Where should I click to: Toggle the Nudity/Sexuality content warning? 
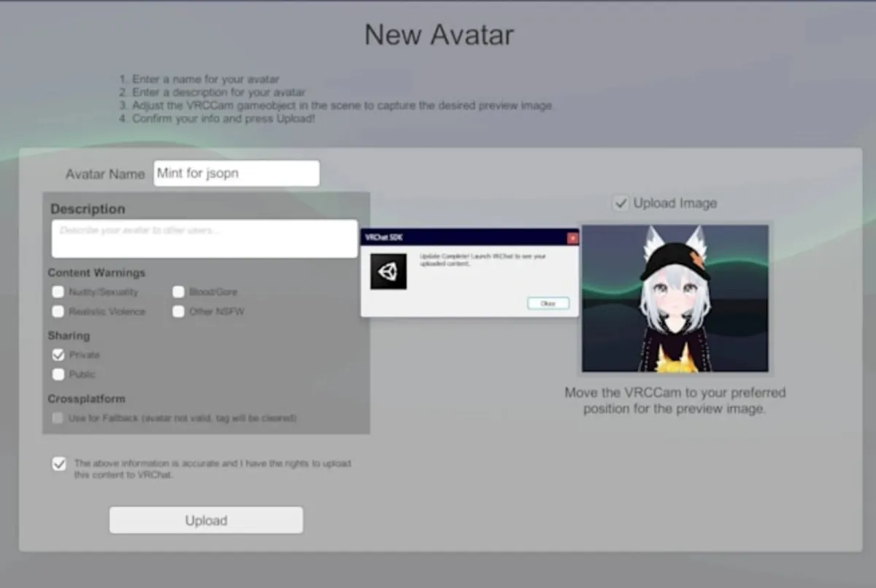coord(58,292)
